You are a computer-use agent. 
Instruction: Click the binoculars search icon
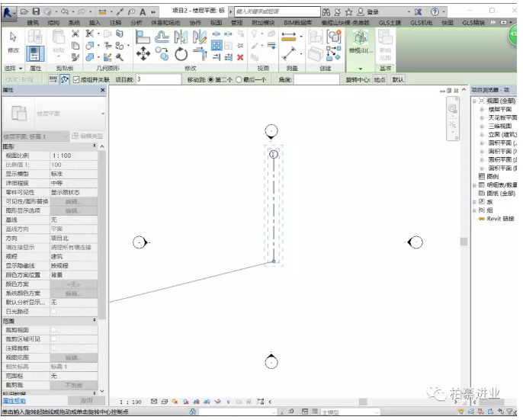point(326,12)
